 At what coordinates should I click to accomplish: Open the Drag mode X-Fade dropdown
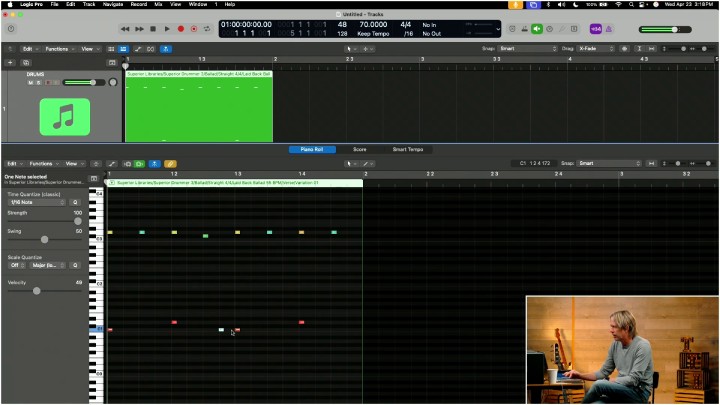point(596,49)
